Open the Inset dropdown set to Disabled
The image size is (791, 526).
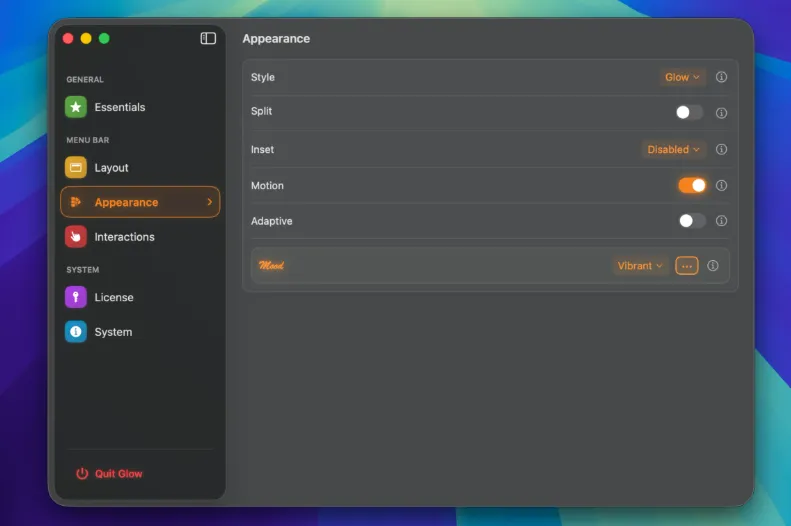tap(673, 149)
